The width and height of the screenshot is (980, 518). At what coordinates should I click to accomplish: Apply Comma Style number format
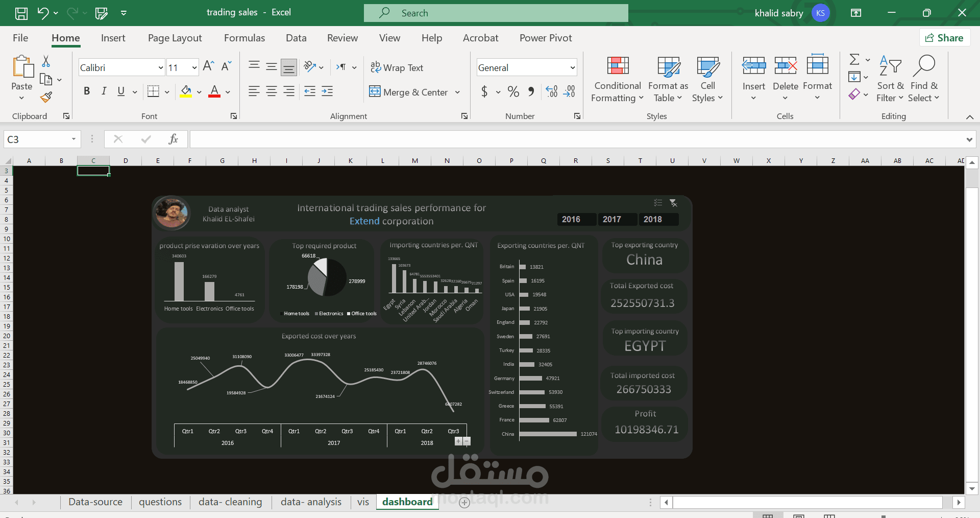point(531,92)
